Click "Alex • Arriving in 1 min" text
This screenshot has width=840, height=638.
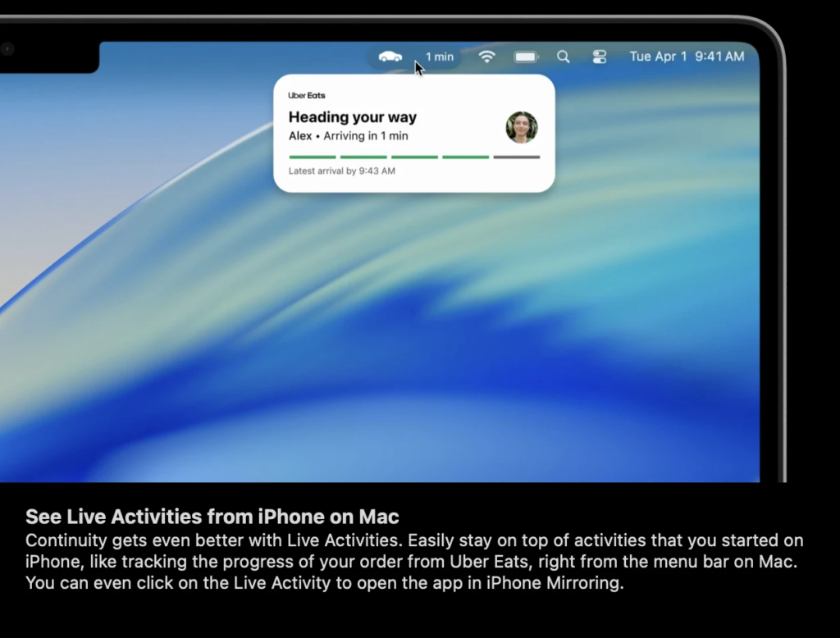tap(349, 136)
